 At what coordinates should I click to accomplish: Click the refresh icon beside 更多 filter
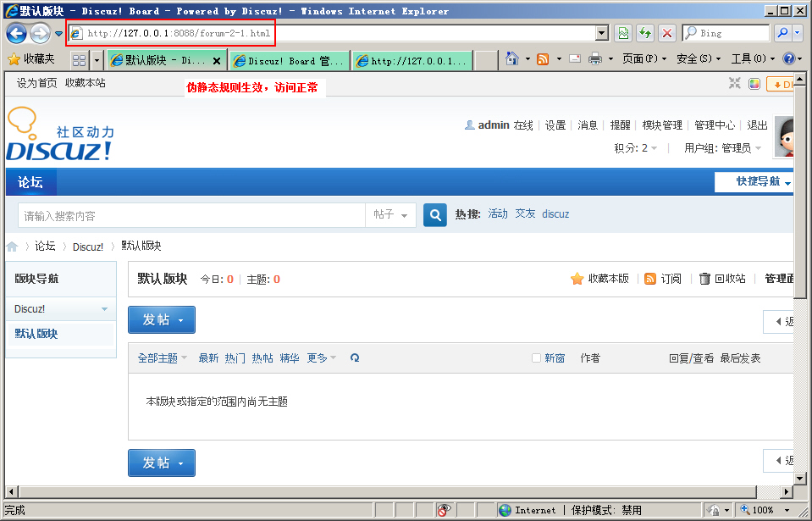tap(355, 358)
